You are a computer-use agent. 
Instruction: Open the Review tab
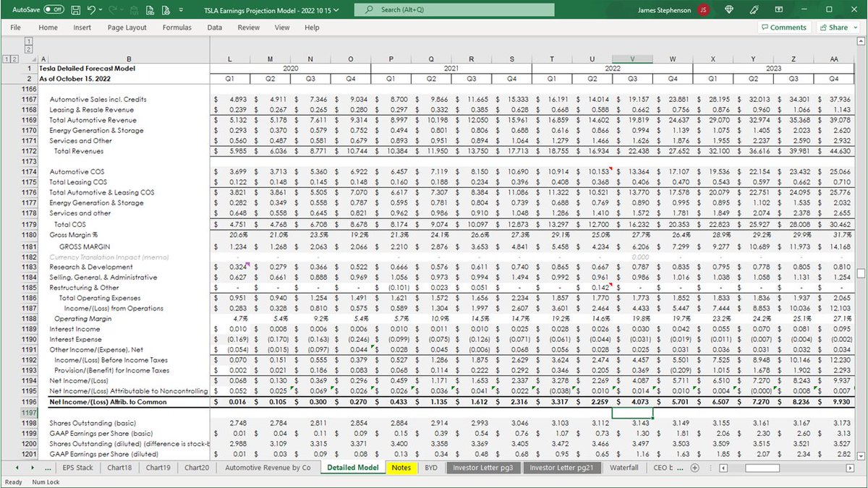(x=249, y=27)
